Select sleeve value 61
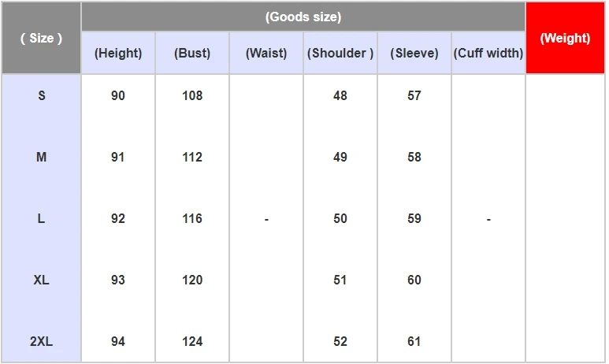609x364 pixels. [414, 341]
